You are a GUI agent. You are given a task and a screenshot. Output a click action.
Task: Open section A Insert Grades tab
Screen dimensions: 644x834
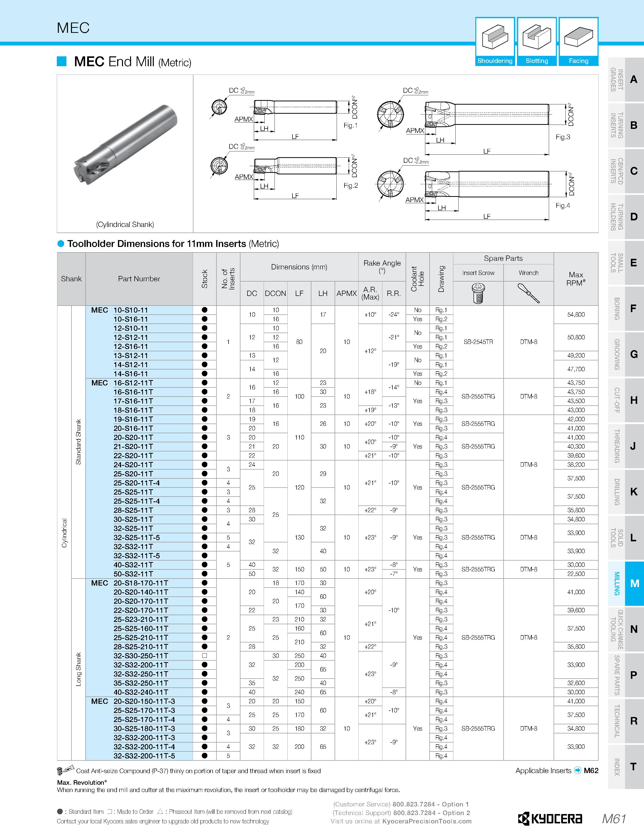[626, 79]
